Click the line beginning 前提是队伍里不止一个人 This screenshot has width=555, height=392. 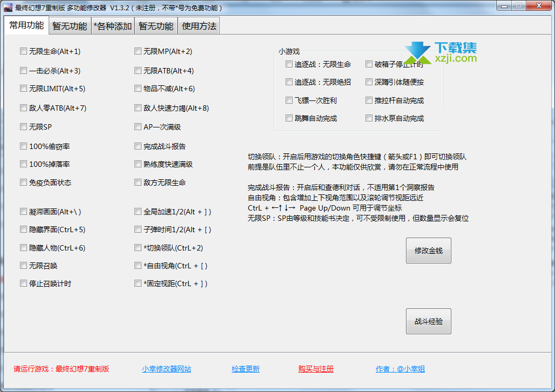(353, 167)
